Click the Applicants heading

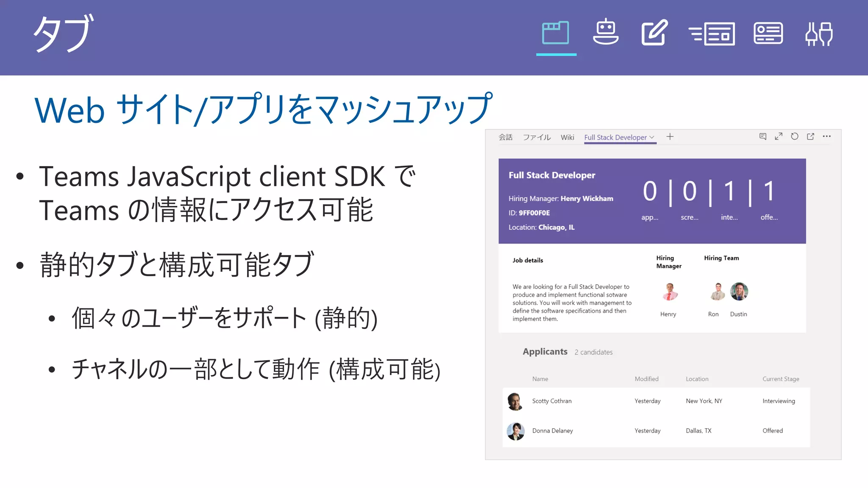point(545,352)
